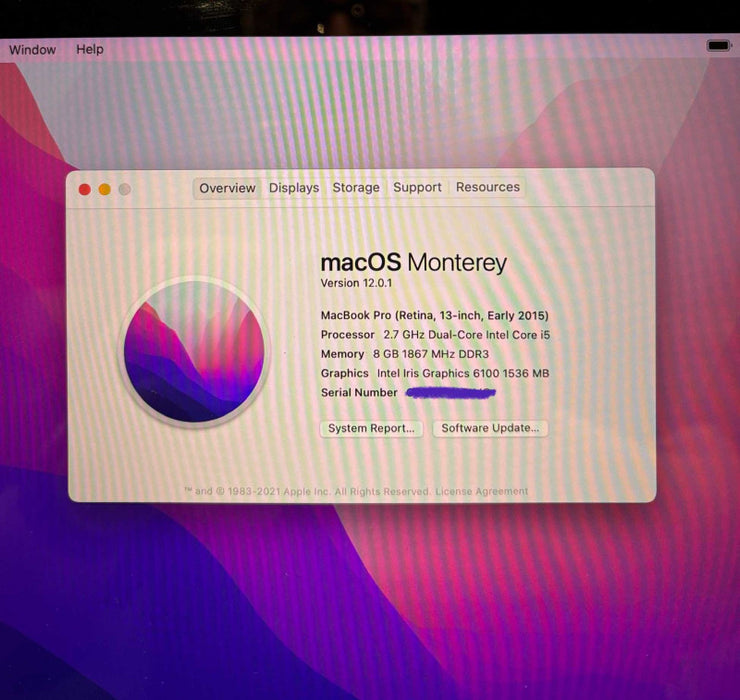740x700 pixels.
Task: Check the battery status icon
Action: click(x=719, y=46)
